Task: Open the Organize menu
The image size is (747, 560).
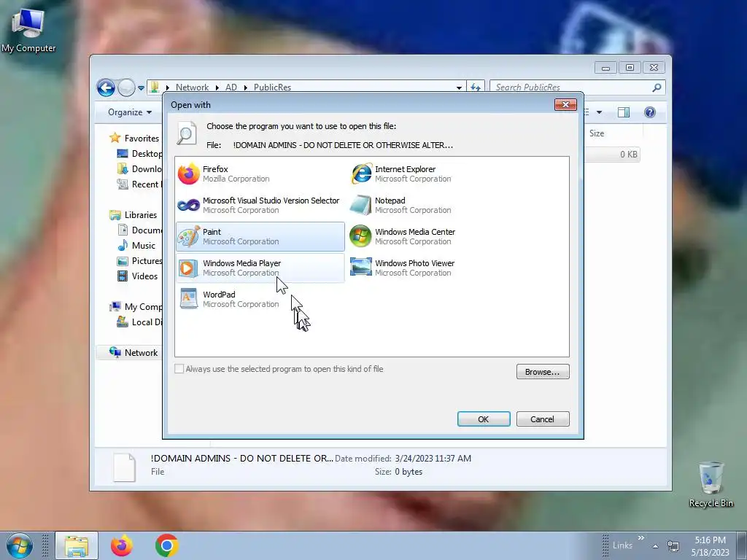Action: (130, 112)
